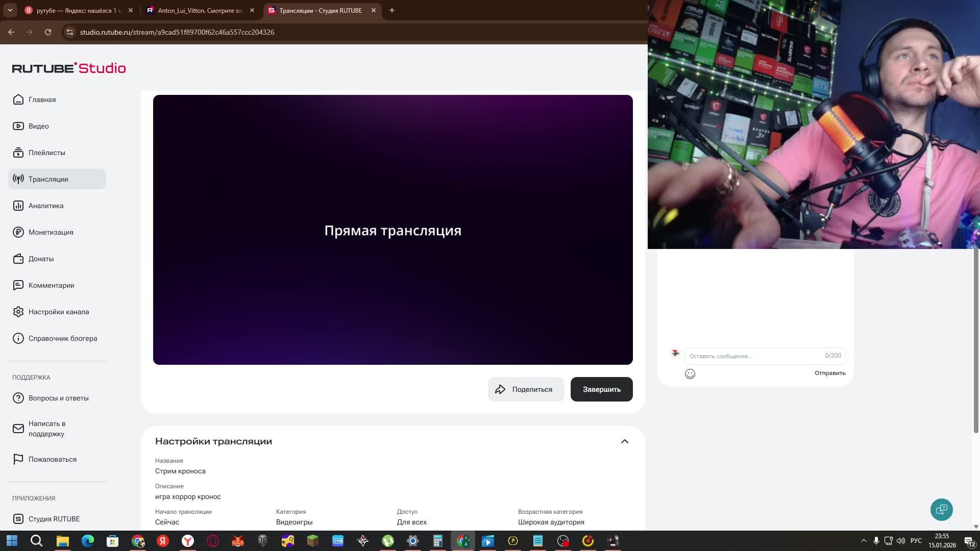
Task: Open Студия RUTUBE under Приложения
Action: click(54, 519)
